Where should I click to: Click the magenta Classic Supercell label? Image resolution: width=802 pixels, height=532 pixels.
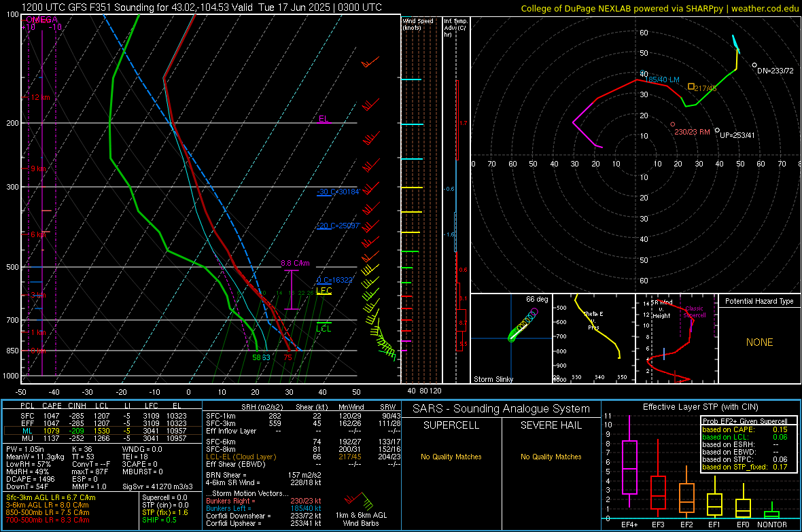coord(695,312)
